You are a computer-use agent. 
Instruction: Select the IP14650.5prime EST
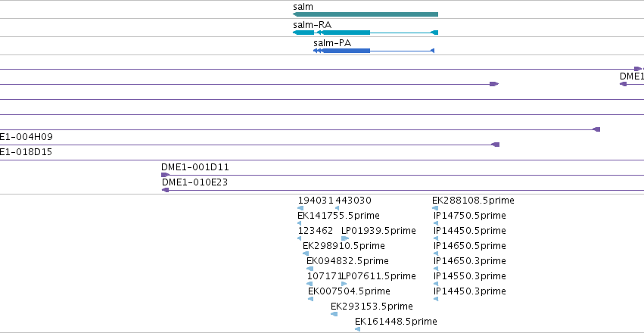[470, 246]
